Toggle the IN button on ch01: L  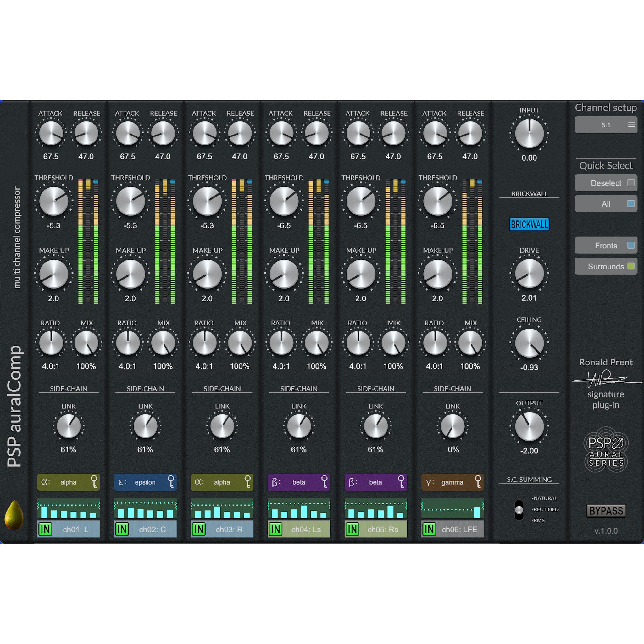point(45,529)
